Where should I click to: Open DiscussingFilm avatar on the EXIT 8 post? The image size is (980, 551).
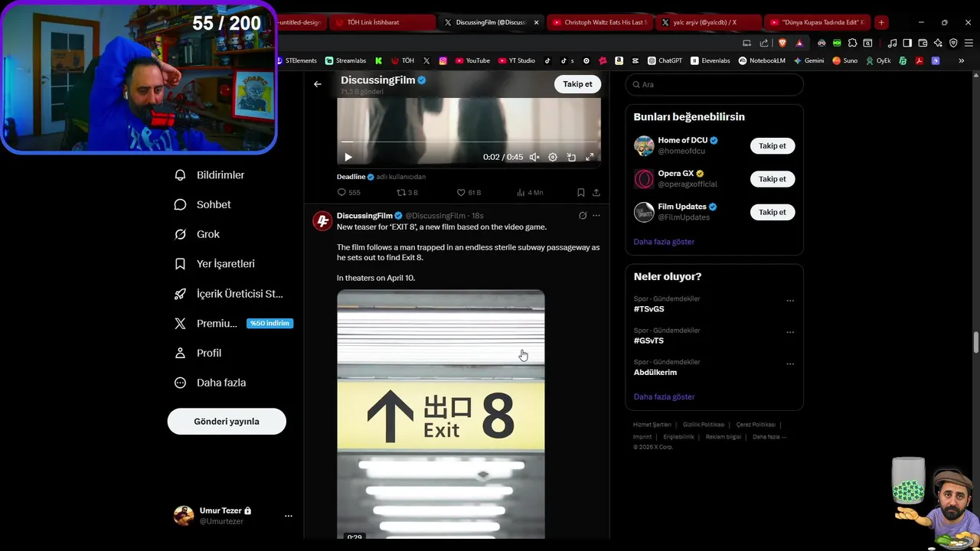(322, 221)
